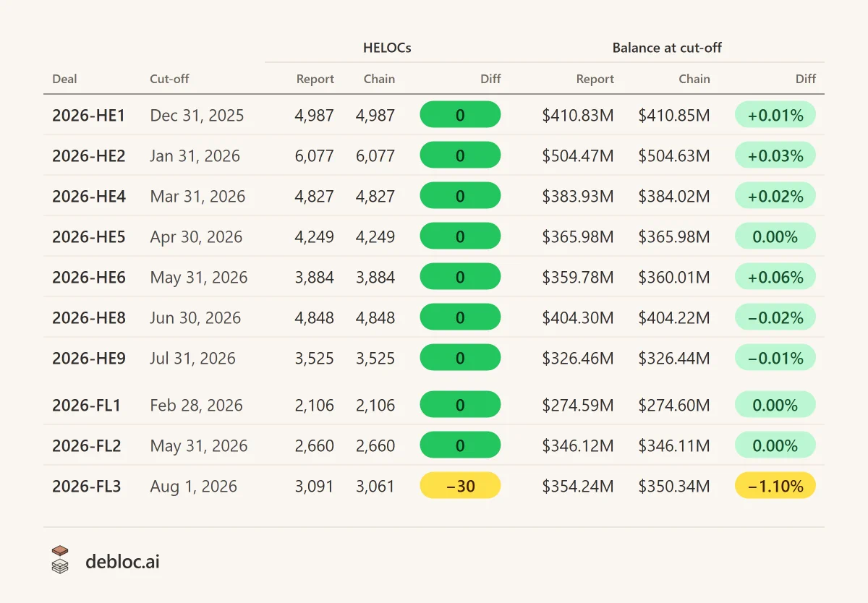Click the yellow −1.10% balance diff badge
Image resolution: width=868 pixels, height=603 pixels.
775,486
